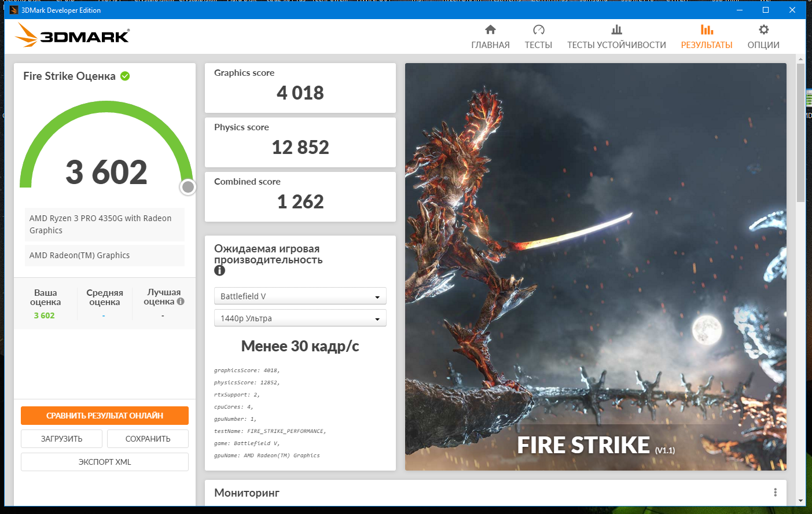
Task: Click the graphicsScore: 4018 line
Action: [x=247, y=370]
